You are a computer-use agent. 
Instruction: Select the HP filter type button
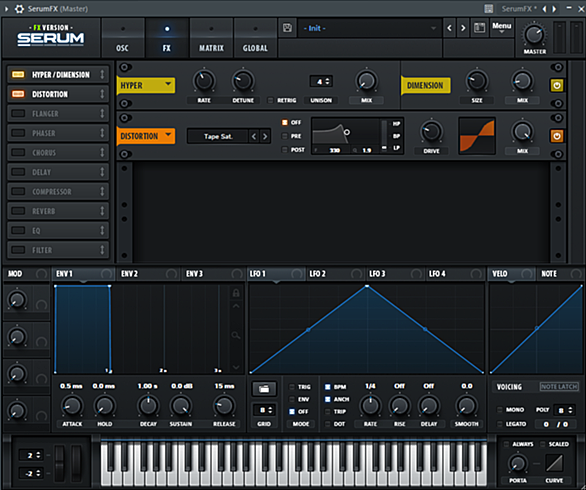[x=396, y=123]
